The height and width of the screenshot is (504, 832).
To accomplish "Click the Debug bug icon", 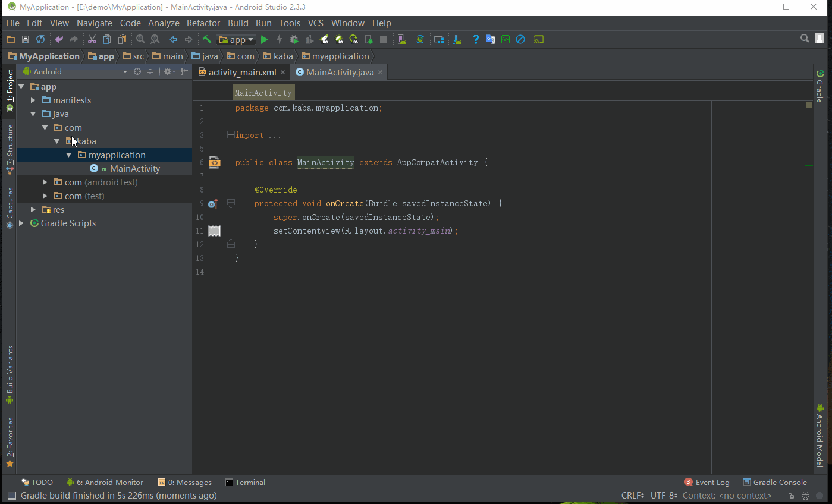I will [x=294, y=39].
